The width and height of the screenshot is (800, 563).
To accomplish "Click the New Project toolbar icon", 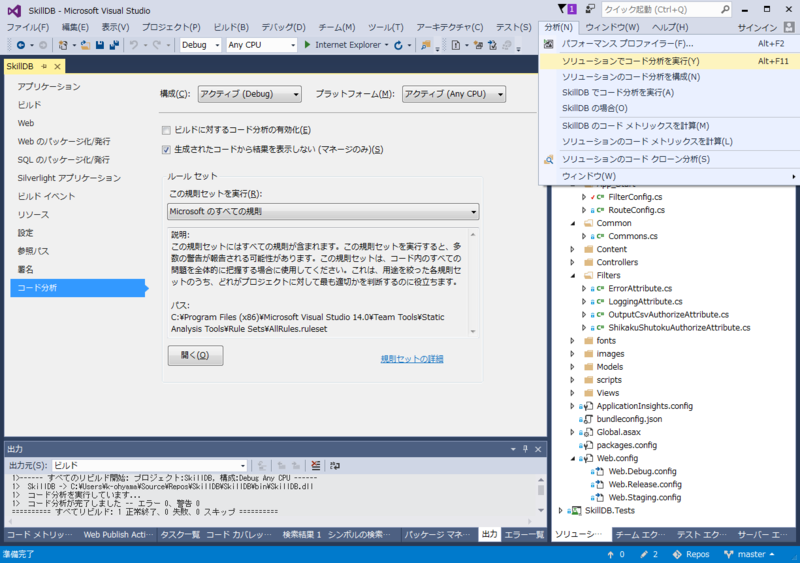I will tap(63, 45).
